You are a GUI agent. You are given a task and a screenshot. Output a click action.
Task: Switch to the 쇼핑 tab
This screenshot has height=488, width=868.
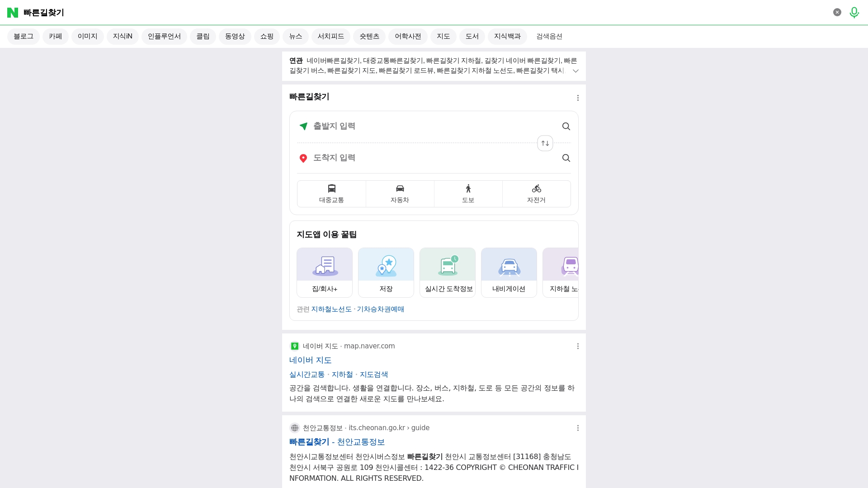pos(267,37)
